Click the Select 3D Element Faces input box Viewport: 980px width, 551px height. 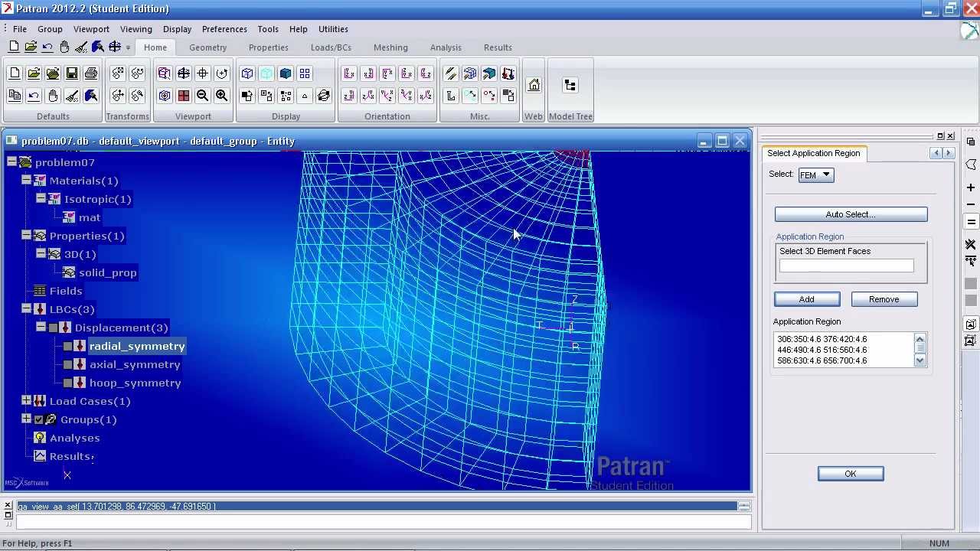(846, 266)
